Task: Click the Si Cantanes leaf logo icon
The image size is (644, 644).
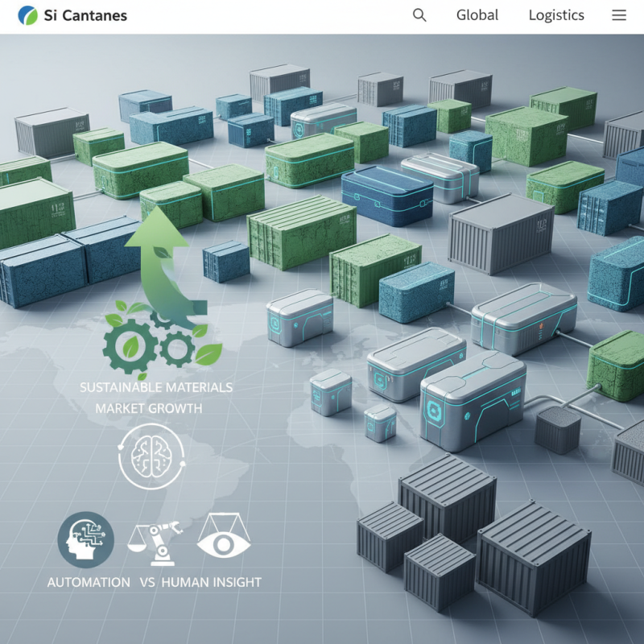Action: (27, 15)
